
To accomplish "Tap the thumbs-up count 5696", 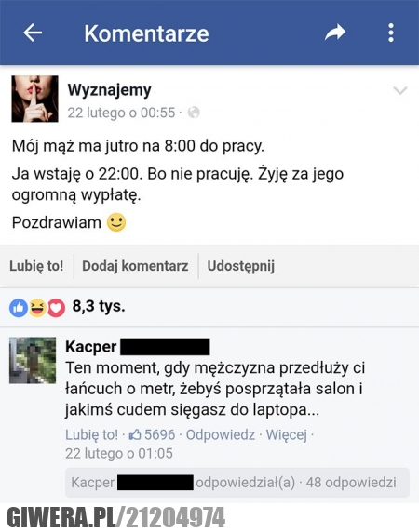I will coord(152,434).
